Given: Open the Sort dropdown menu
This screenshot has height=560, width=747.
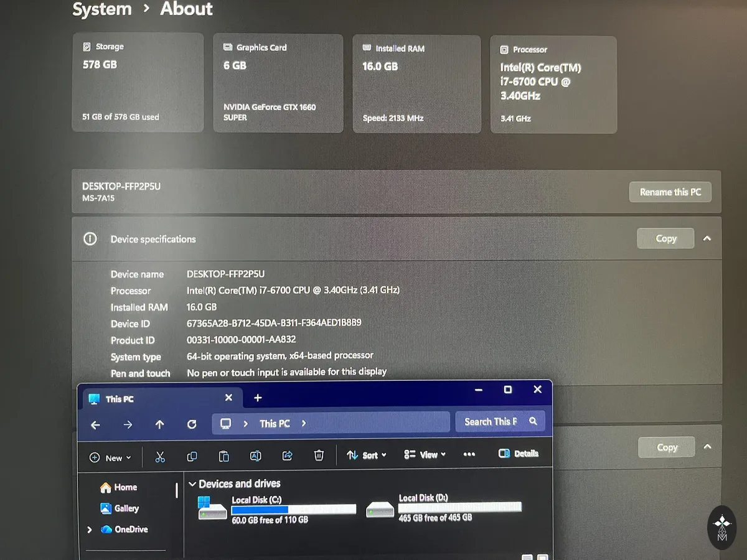Looking at the screenshot, I should point(366,455).
